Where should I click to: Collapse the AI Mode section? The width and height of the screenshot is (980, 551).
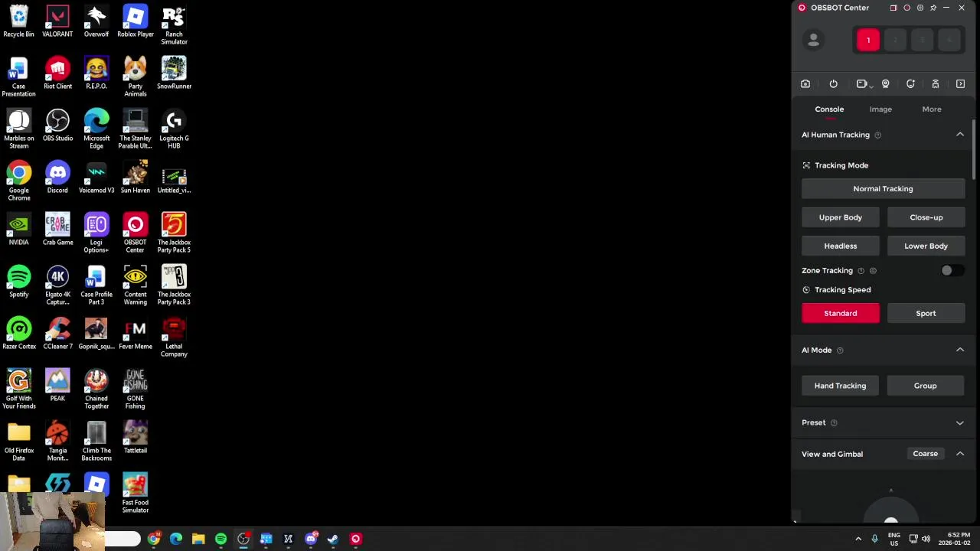click(x=960, y=350)
